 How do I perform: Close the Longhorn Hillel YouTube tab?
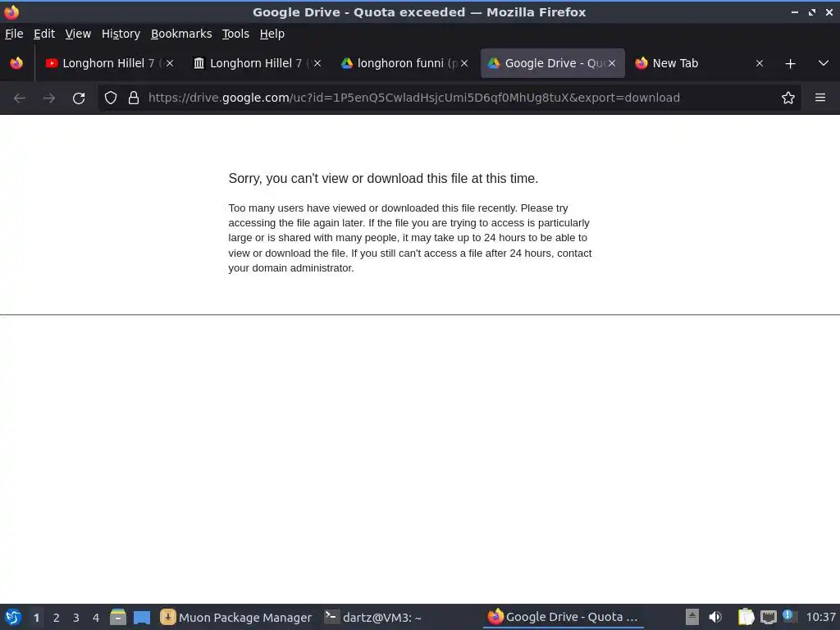coord(169,63)
